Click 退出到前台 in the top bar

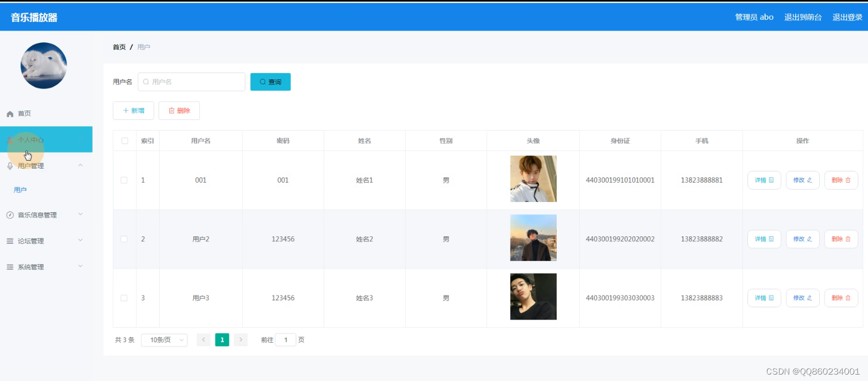pos(803,17)
